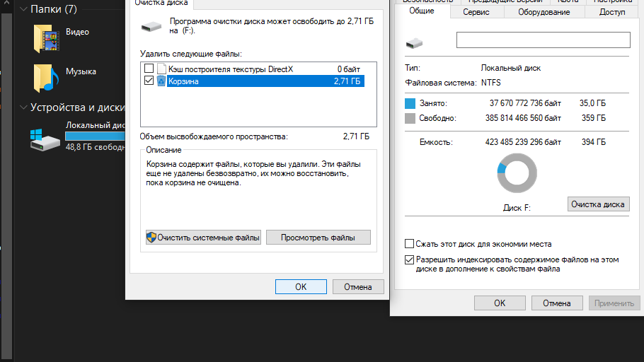Click the gray Свободно color square
Image resolution: width=644 pixels, height=362 pixels.
pos(410,118)
